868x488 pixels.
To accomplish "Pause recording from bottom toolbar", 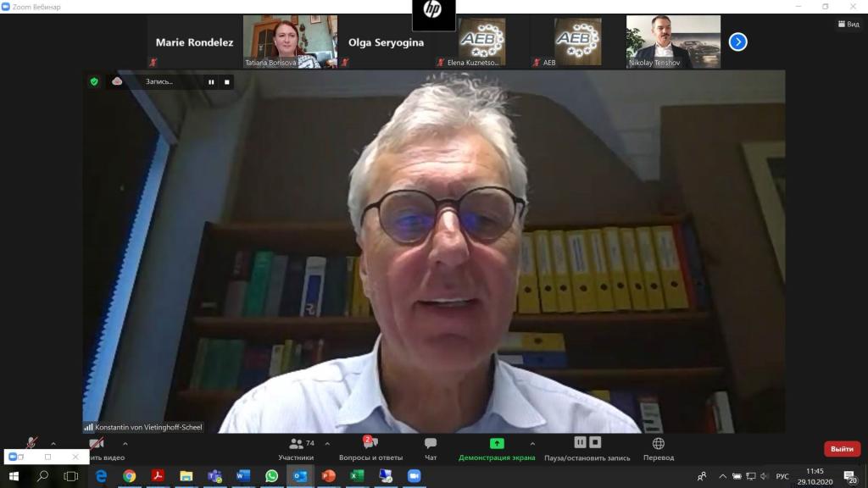I will (x=580, y=442).
